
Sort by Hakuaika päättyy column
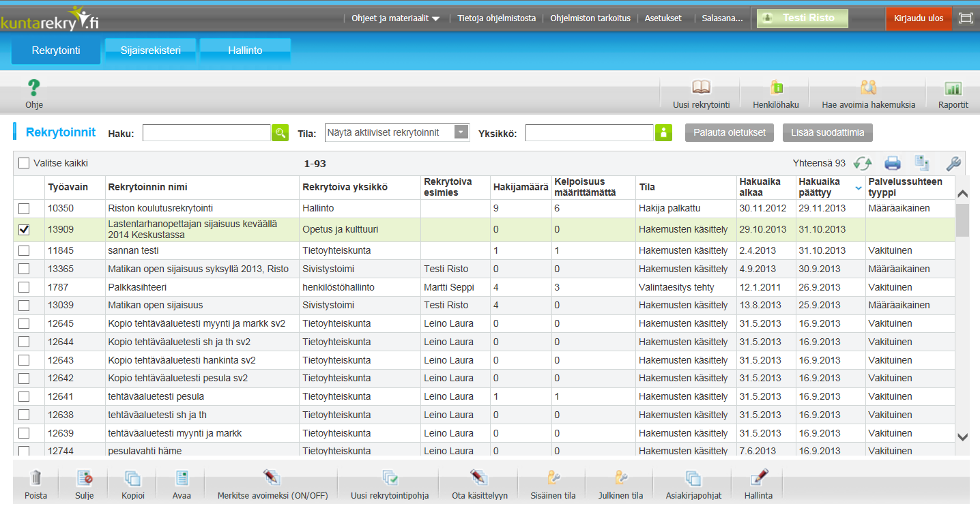pos(830,187)
